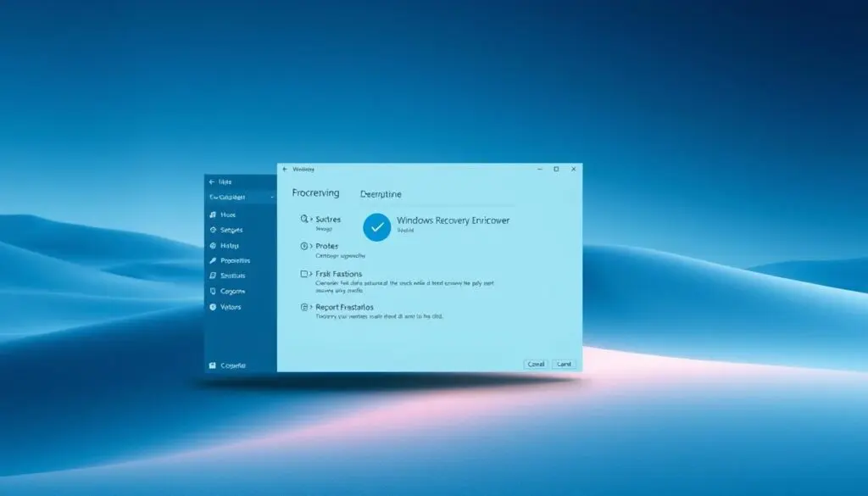Click the blue checkmark status circle

[376, 226]
